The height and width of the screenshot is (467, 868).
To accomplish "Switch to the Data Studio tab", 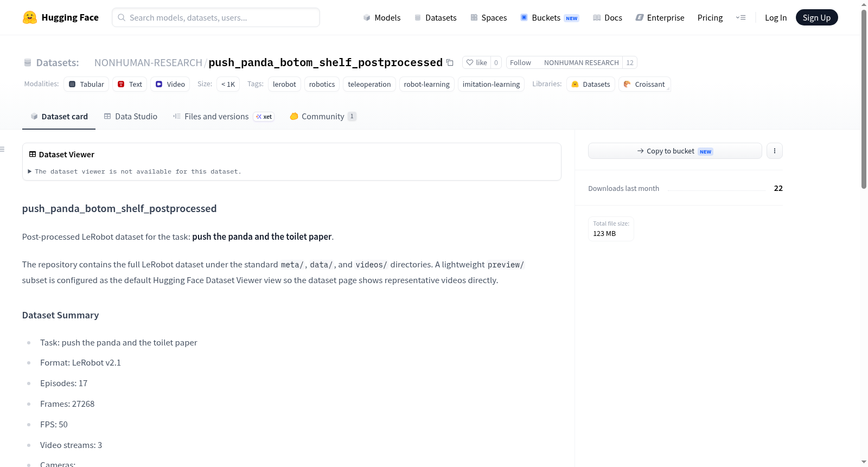I will [131, 116].
